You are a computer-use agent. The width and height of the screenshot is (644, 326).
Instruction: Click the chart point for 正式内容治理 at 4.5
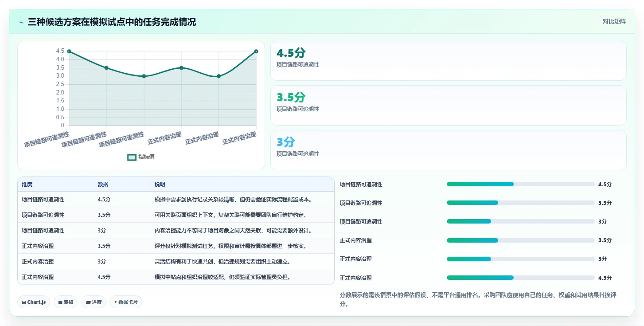pos(256,51)
